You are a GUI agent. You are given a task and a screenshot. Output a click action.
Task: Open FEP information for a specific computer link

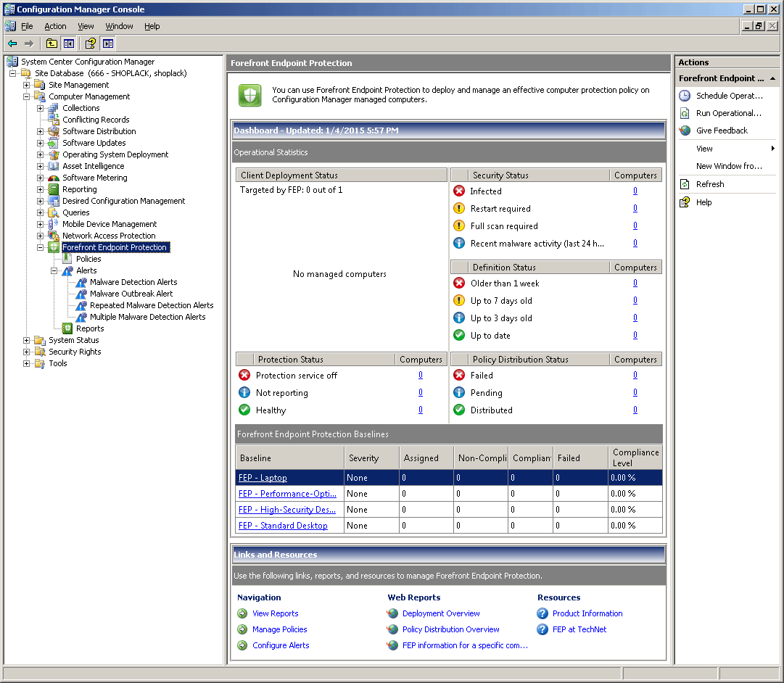[465, 645]
